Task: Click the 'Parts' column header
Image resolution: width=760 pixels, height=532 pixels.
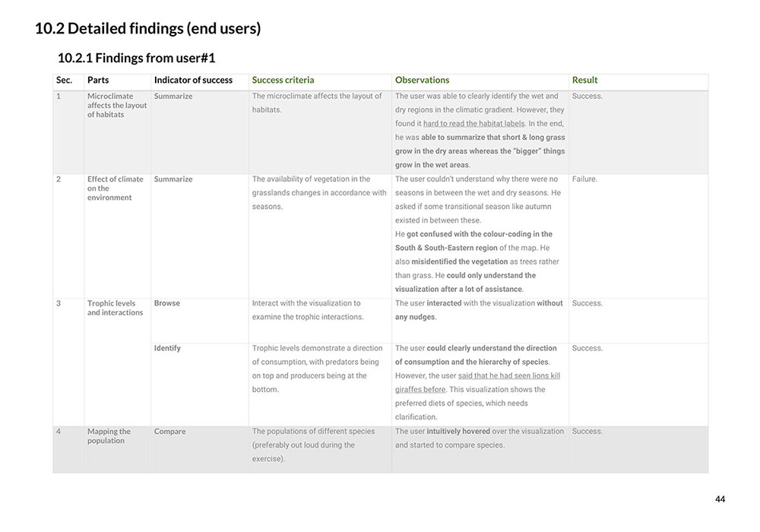Action: [x=98, y=80]
